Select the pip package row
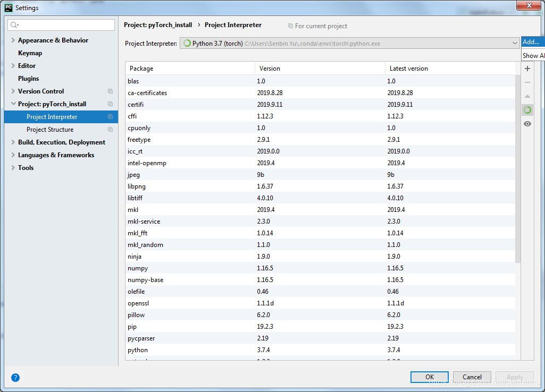This screenshot has width=545, height=392. coord(320,326)
